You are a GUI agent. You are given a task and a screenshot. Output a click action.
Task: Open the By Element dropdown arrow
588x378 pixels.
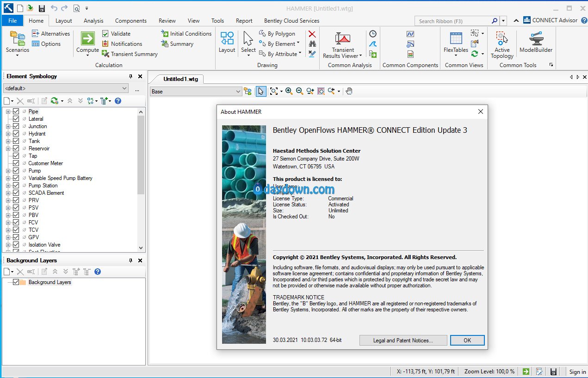298,43
